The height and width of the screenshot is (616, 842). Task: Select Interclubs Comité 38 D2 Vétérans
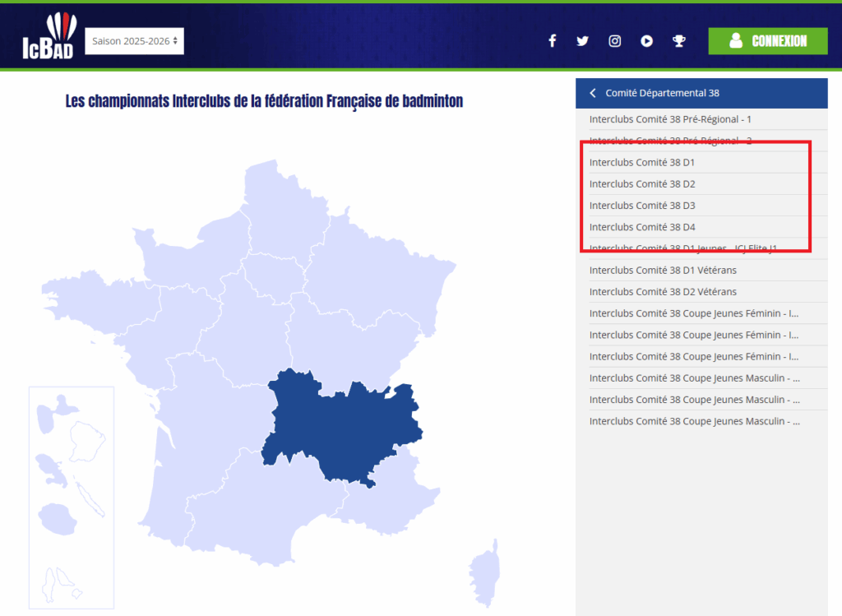[663, 291]
